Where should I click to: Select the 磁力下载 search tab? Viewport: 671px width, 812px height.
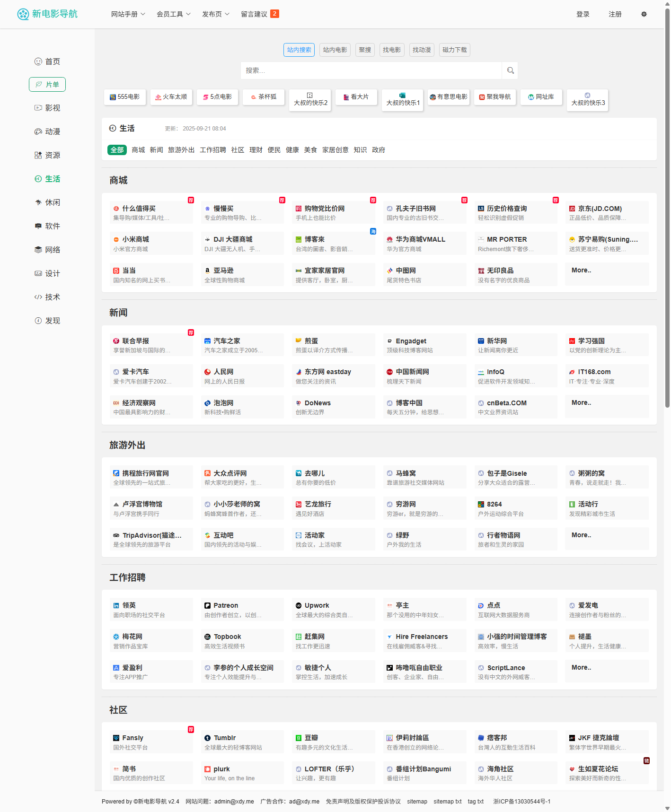click(455, 50)
